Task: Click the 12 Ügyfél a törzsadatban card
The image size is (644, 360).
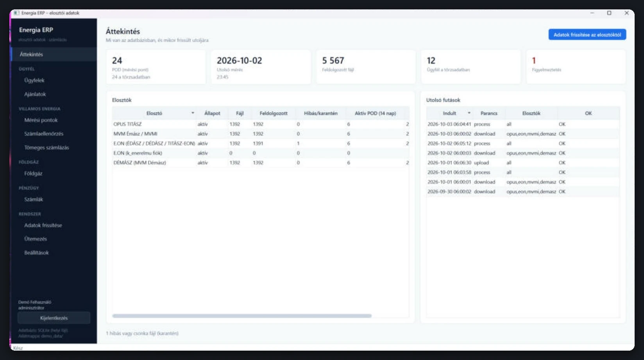Action: click(470, 66)
